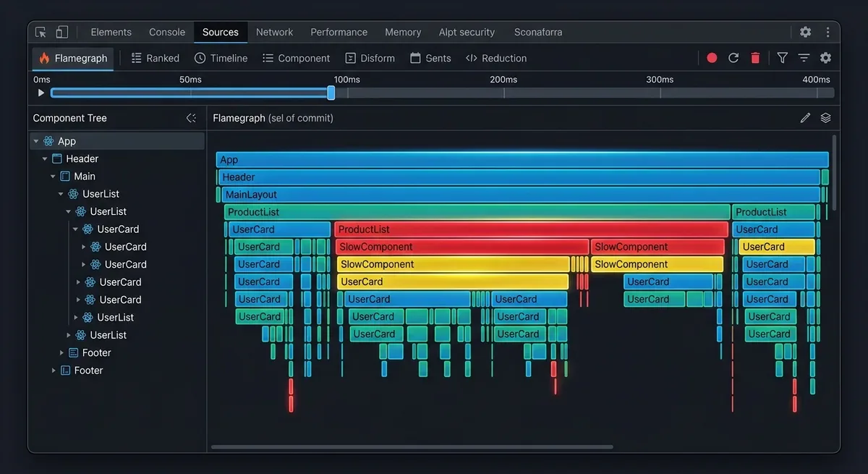Collapse the UserCard parent node arrow
The width and height of the screenshot is (868, 474).
[75, 229]
